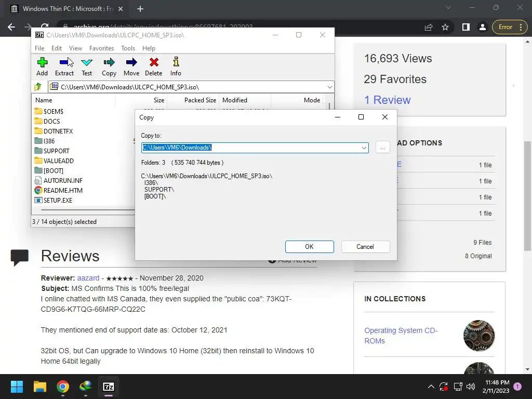
Task: Sort file list by Size column
Action: tap(141, 100)
